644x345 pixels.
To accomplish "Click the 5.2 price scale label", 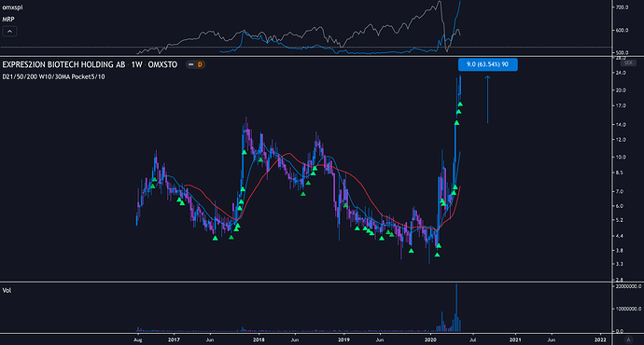I will 620,220.
